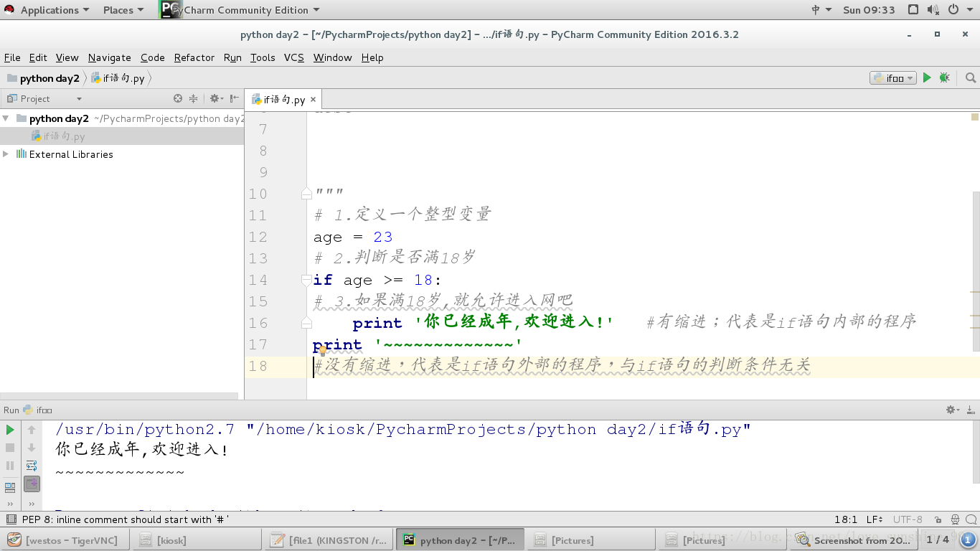Hide the Project tool window
Viewport: 980px width, 551px height.
[235, 98]
